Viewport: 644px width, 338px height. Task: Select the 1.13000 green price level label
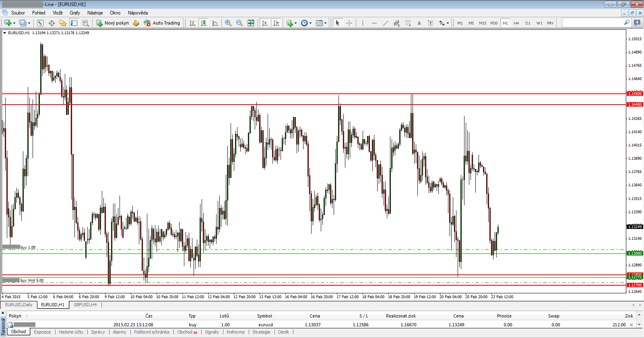pyautogui.click(x=635, y=253)
